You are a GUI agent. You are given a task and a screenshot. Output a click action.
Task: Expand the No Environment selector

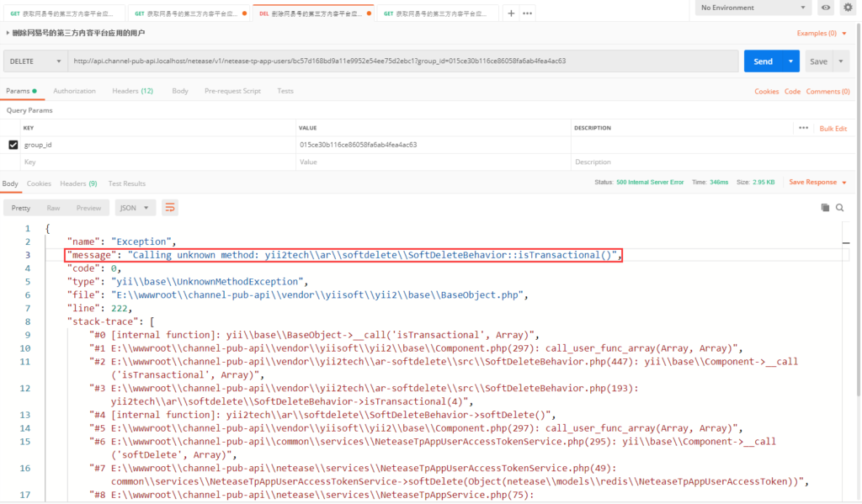point(752,8)
